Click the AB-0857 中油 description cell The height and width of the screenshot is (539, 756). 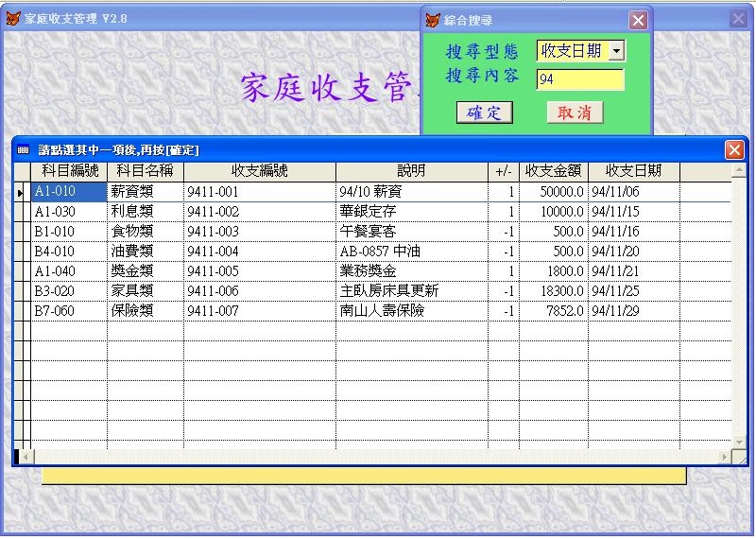tap(412, 252)
